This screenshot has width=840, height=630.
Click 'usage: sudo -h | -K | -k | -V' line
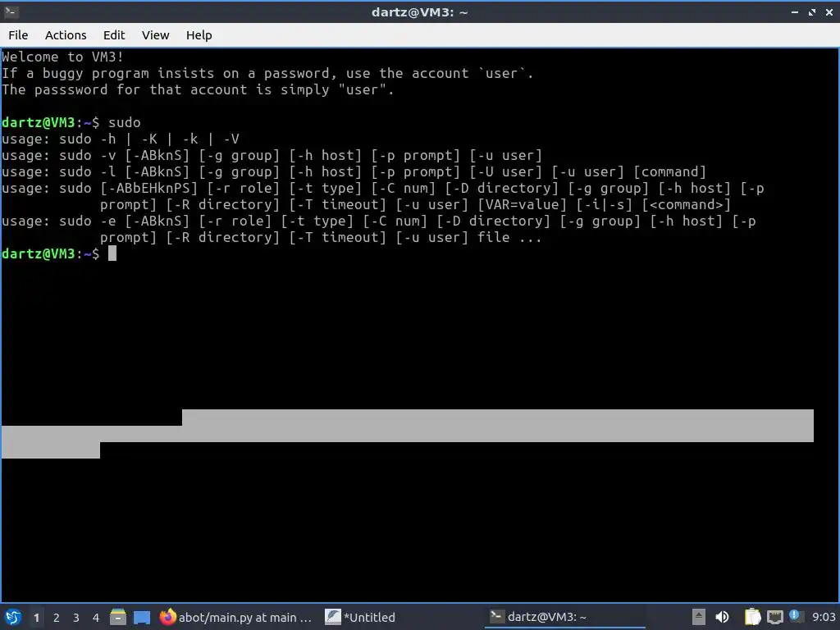coord(121,139)
